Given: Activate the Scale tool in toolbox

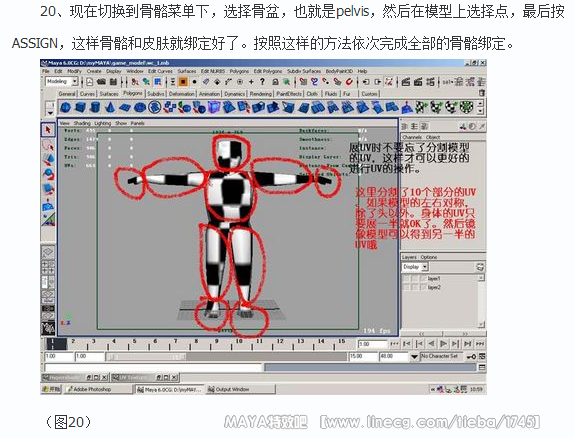Looking at the screenshot, I should pos(48,188).
